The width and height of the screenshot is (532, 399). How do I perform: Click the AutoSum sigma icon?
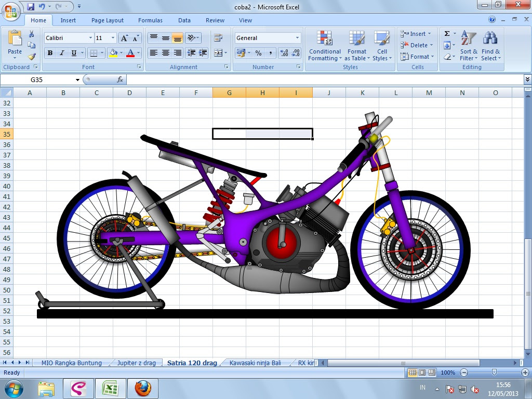[x=447, y=34]
